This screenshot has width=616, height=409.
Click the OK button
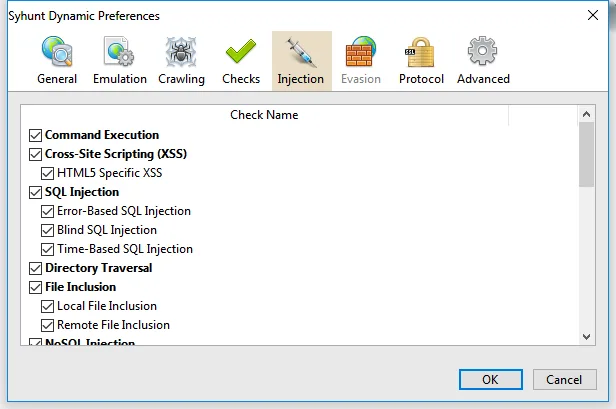point(491,380)
